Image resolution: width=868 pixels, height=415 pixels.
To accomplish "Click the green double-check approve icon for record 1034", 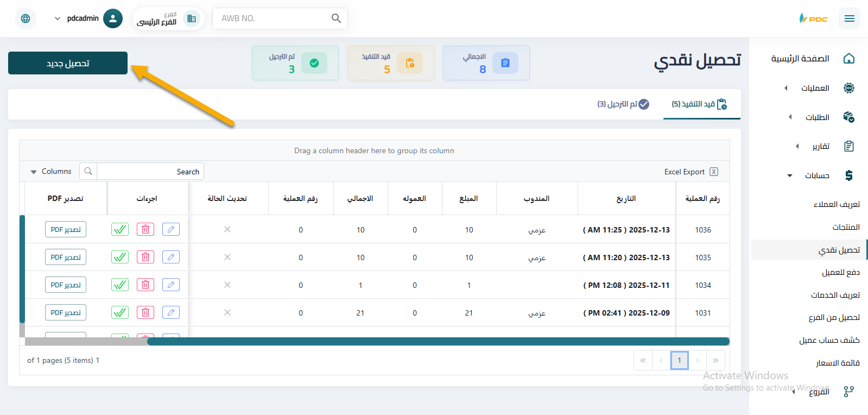I will coord(120,285).
